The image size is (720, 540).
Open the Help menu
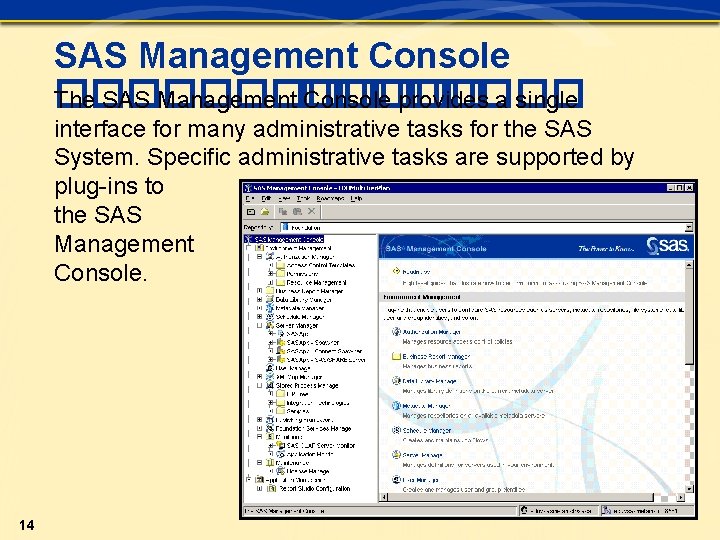point(356,198)
